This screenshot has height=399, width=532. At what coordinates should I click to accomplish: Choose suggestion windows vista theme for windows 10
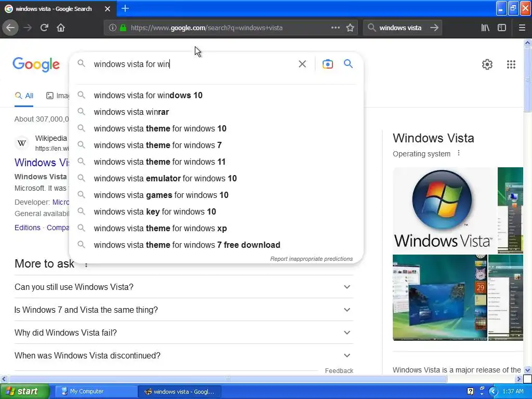[216, 129]
